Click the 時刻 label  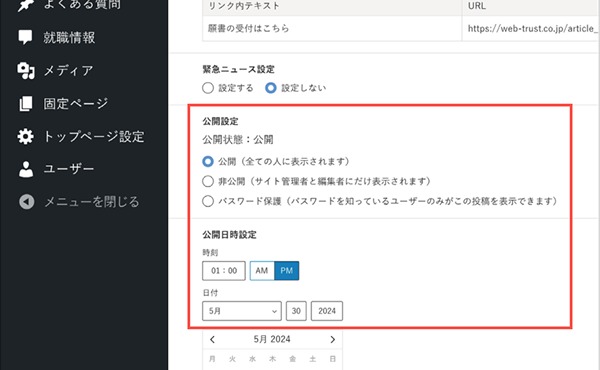click(x=210, y=253)
